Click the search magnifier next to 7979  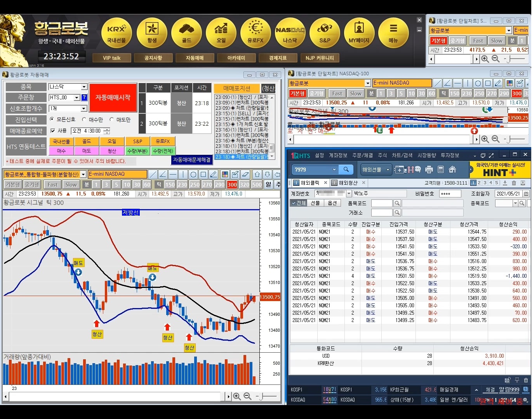pyautogui.click(x=346, y=170)
